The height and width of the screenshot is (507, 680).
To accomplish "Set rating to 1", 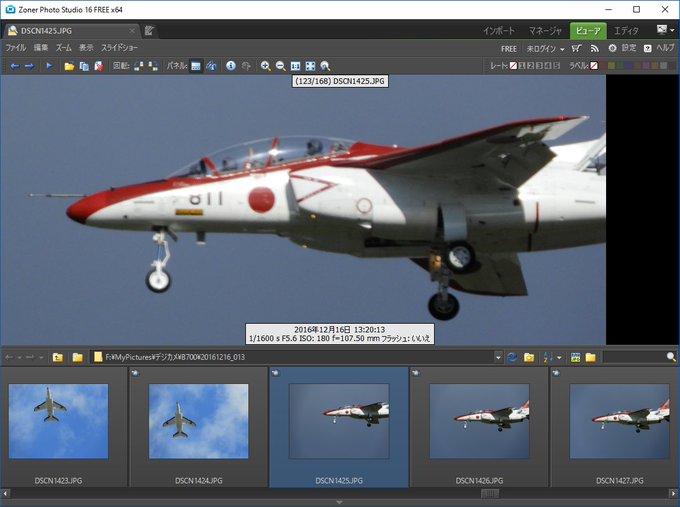I will (x=522, y=65).
